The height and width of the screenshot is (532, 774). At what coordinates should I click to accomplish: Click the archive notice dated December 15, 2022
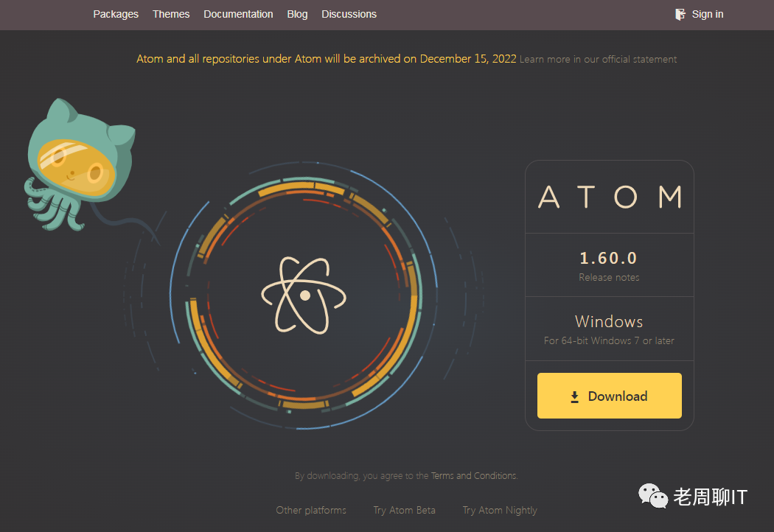(327, 59)
